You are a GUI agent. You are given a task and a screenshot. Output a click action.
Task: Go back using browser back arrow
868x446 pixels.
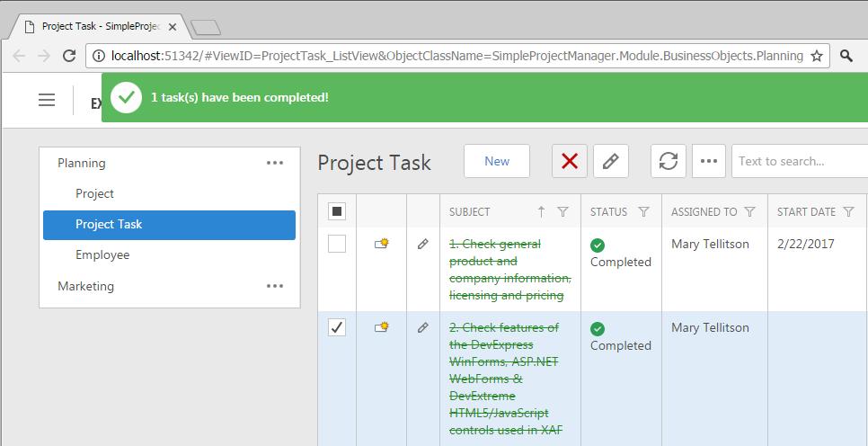[19, 56]
